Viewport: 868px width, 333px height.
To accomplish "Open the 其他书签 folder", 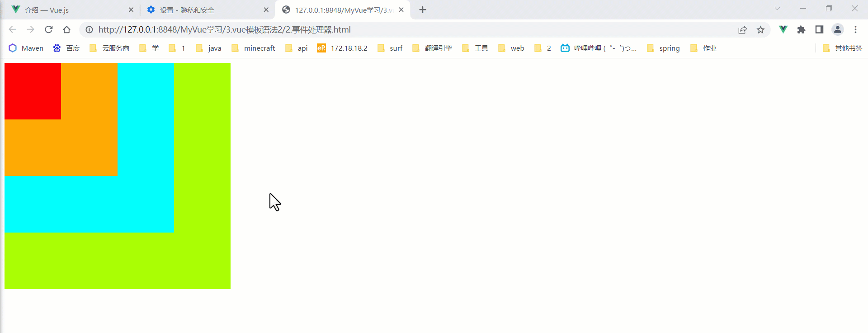I will [842, 48].
